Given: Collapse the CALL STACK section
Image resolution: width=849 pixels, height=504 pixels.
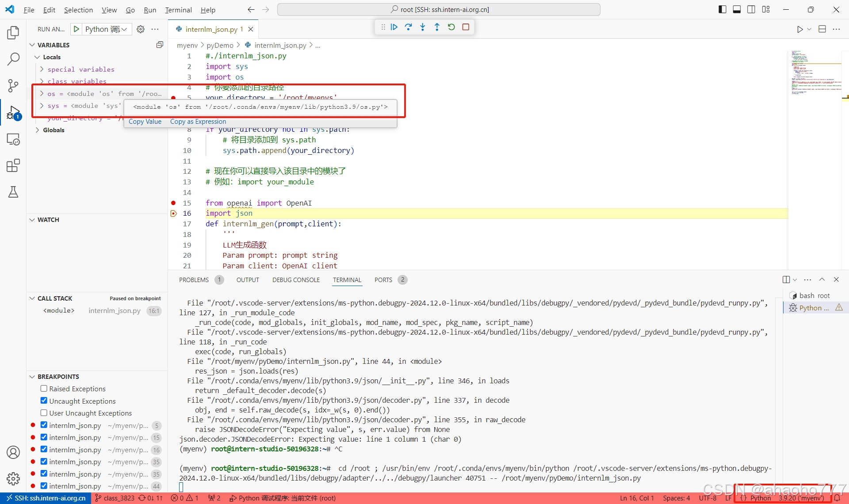Looking at the screenshot, I should 32,298.
